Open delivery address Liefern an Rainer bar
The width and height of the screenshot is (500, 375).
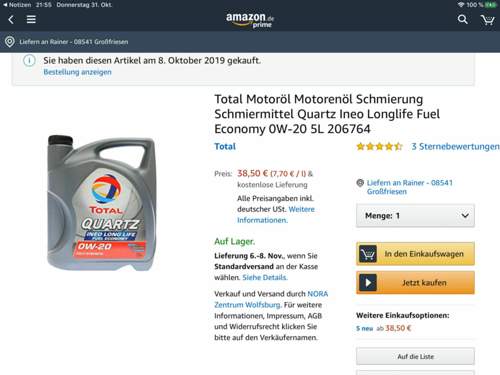[x=250, y=42]
